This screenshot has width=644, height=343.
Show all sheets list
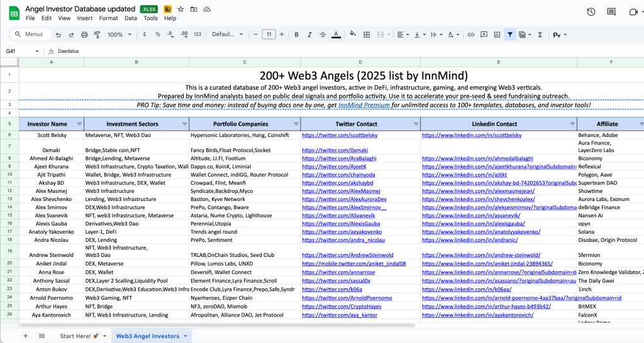[42, 335]
